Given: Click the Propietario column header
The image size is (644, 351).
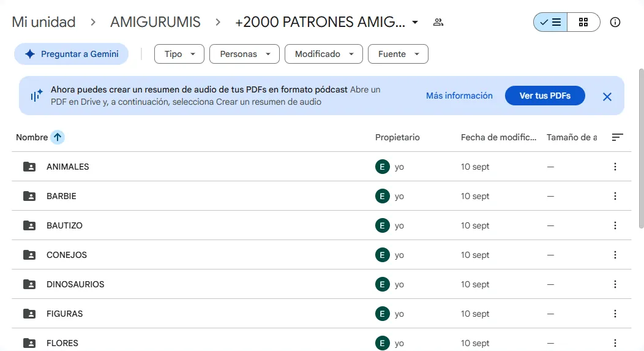Looking at the screenshot, I should pos(397,137).
